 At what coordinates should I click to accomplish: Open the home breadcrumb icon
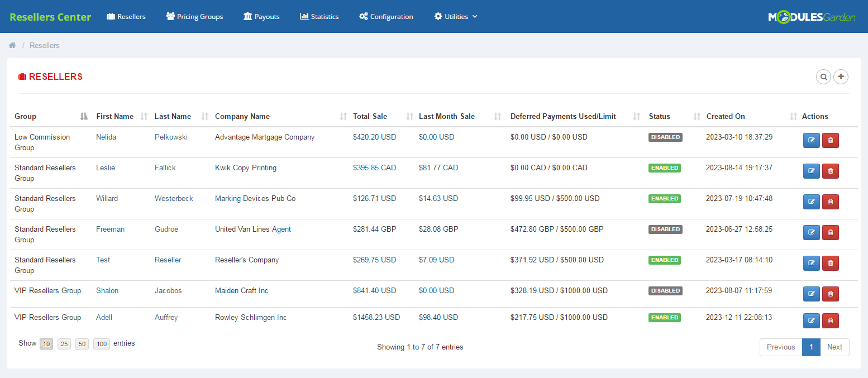12,45
